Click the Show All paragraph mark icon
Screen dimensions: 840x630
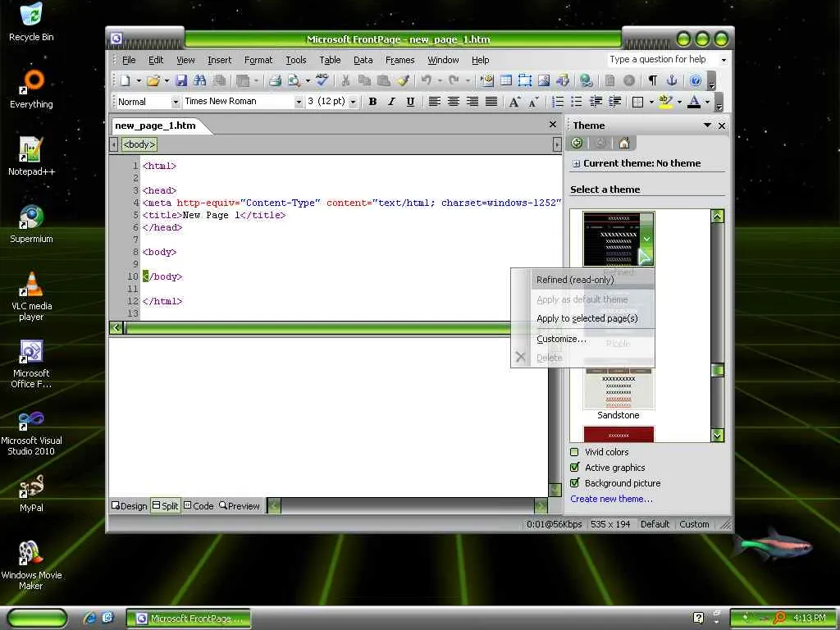[652, 80]
